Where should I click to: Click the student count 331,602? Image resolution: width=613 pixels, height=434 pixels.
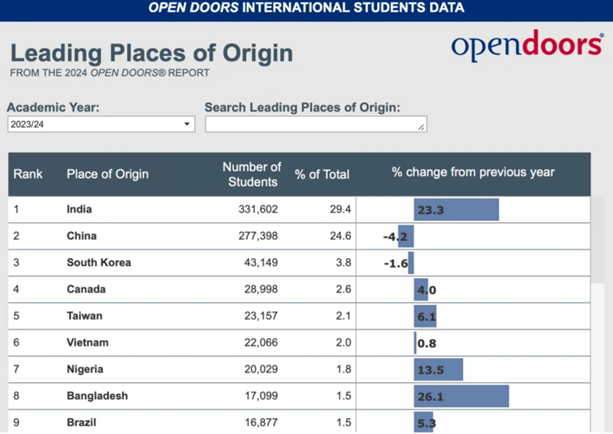[258, 209]
